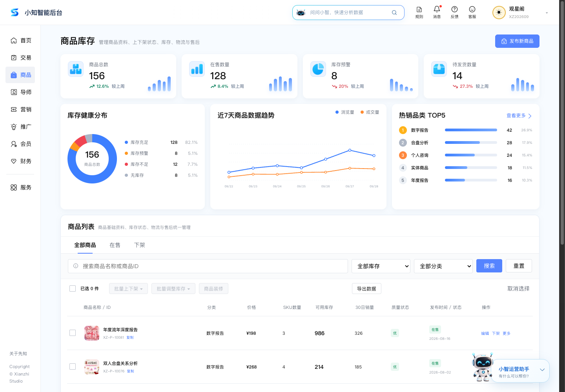Viewport: 565px width, 392px height.
Task: Click the 小智运营助手 robot mascot
Action: pos(483,367)
